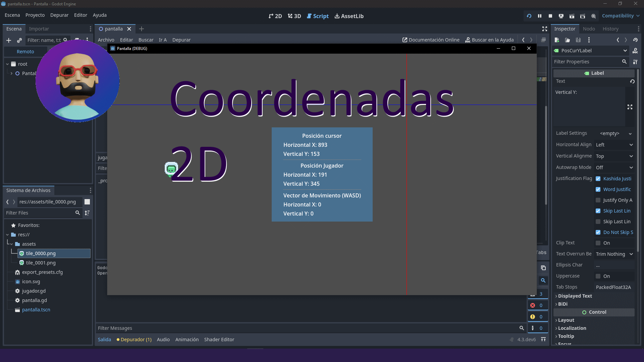Open the Proyecto menu

pos(35,15)
